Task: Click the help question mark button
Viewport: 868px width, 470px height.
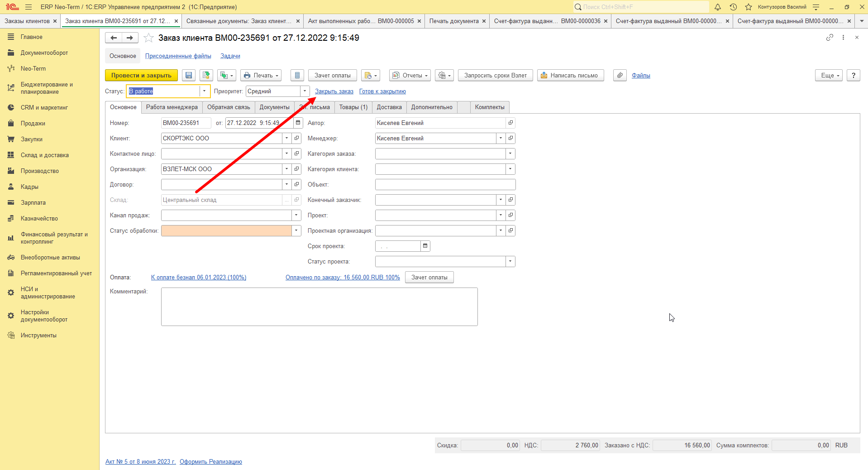Action: pos(854,76)
